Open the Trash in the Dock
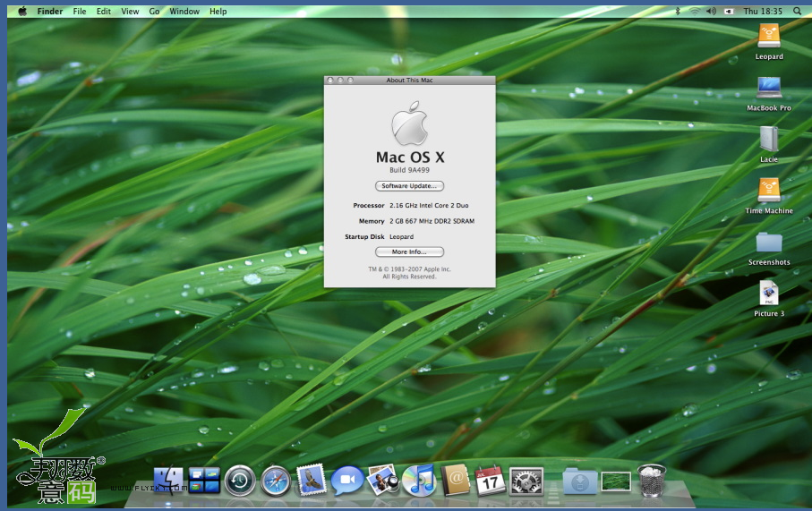Viewport: 812px width, 511px height. coord(652,481)
